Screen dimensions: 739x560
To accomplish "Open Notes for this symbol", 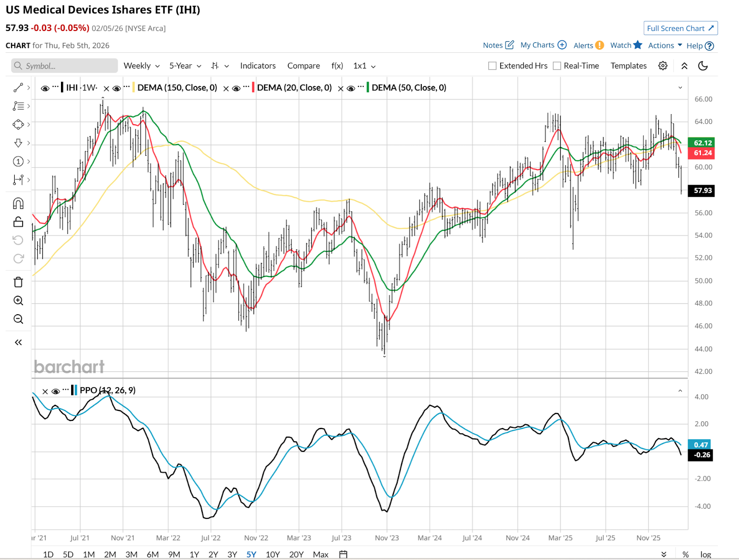I will (498, 45).
